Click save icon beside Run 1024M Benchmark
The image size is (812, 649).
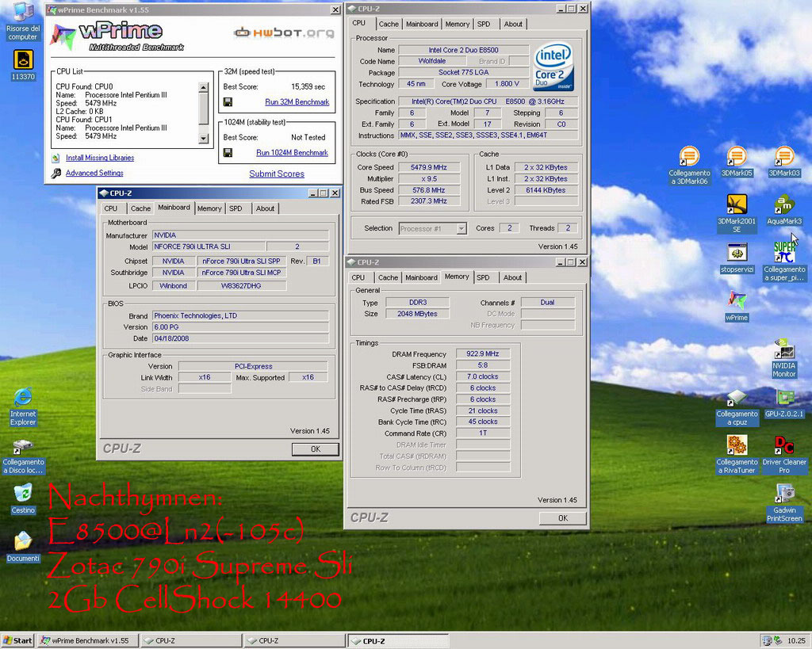point(228,153)
